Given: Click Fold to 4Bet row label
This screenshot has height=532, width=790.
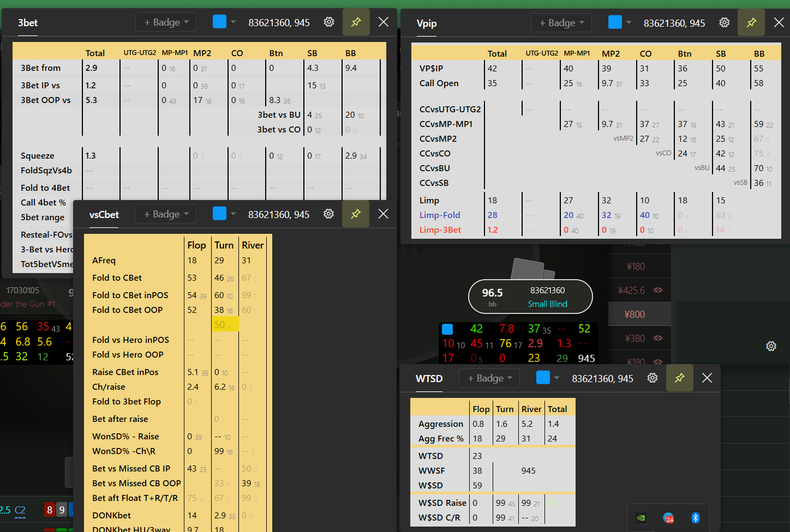Looking at the screenshot, I should [x=45, y=188].
